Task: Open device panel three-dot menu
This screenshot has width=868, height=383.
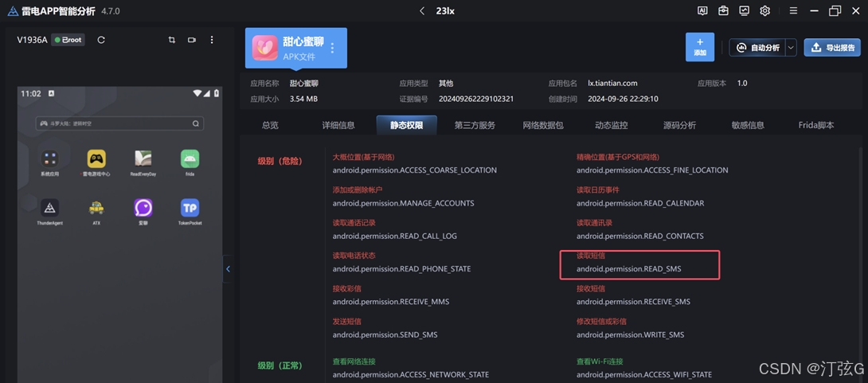Action: pos(212,40)
